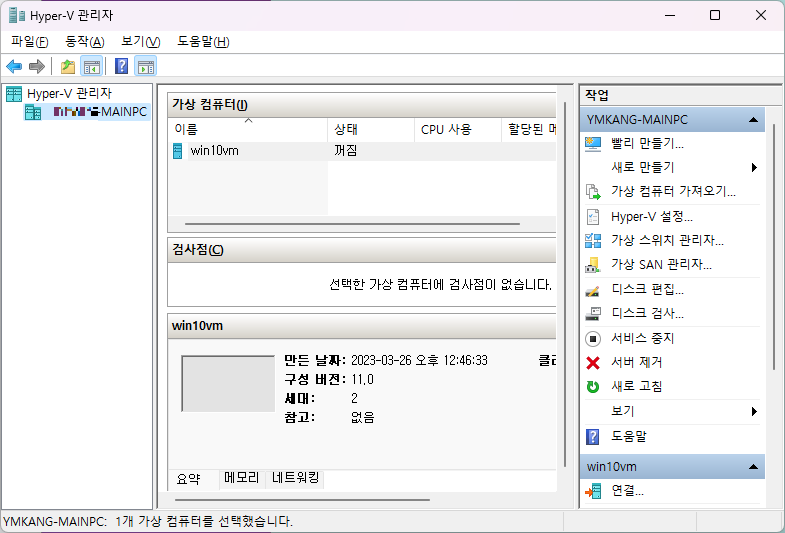The height and width of the screenshot is (533, 785).
Task: Click the 빨리 만들기 monitor icon
Action: 593,144
